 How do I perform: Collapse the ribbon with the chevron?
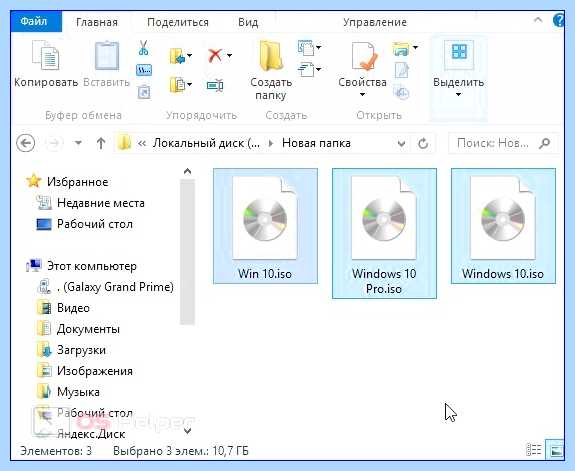tap(538, 20)
